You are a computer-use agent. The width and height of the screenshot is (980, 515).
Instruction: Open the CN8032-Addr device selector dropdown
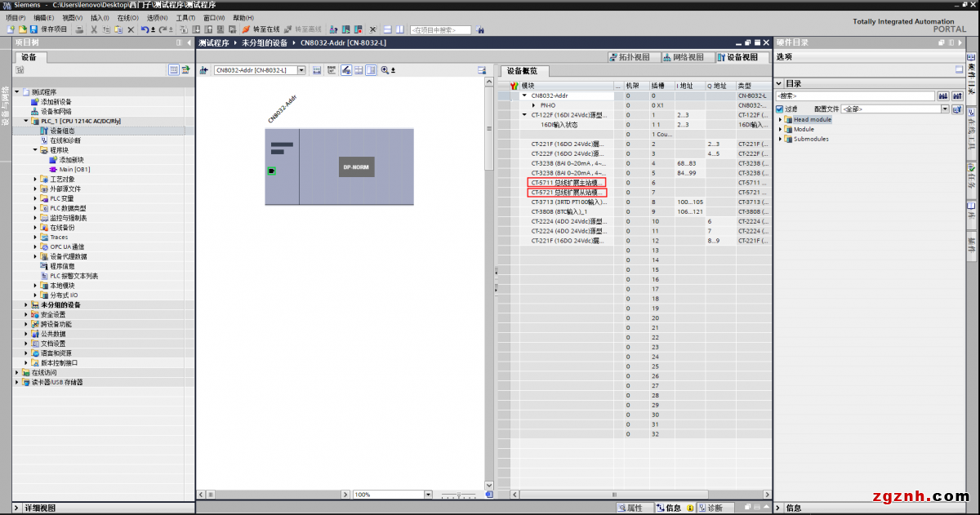tap(301, 70)
